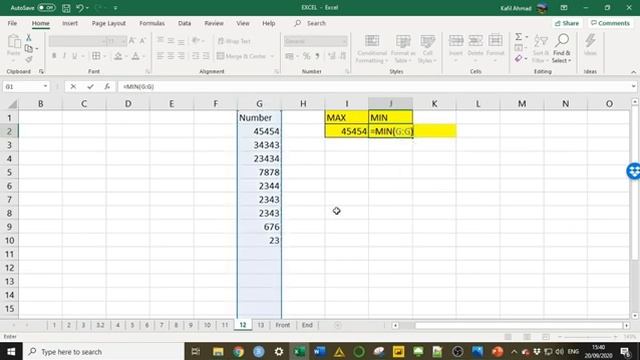Click the Clear eraser icon
Image resolution: width=640 pixels, height=360 pixels.
tap(518, 59)
